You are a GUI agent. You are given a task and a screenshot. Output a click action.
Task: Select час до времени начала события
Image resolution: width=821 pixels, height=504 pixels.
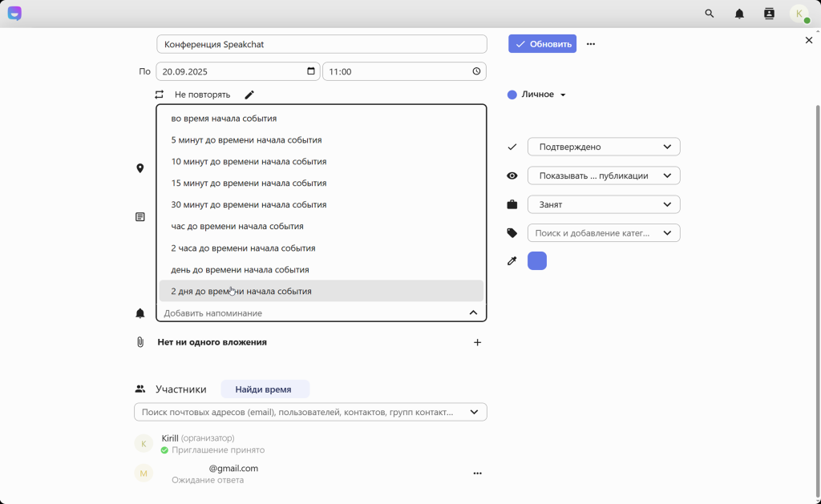[x=237, y=226]
